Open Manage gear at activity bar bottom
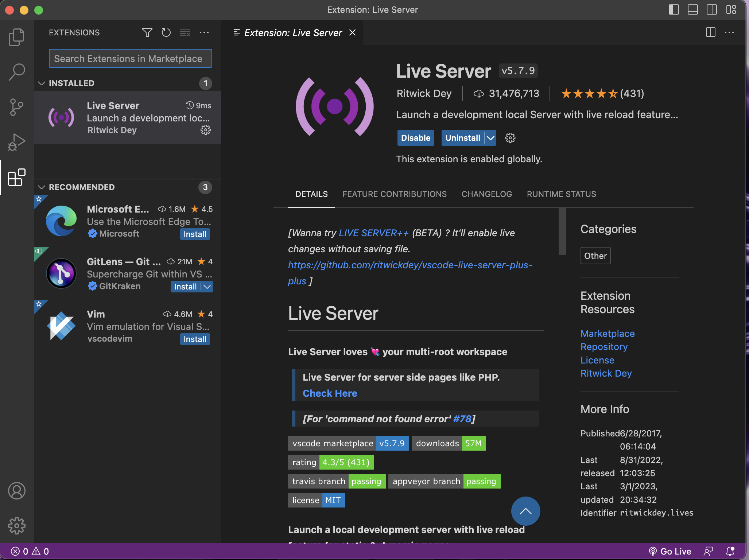749x560 pixels. pyautogui.click(x=16, y=526)
